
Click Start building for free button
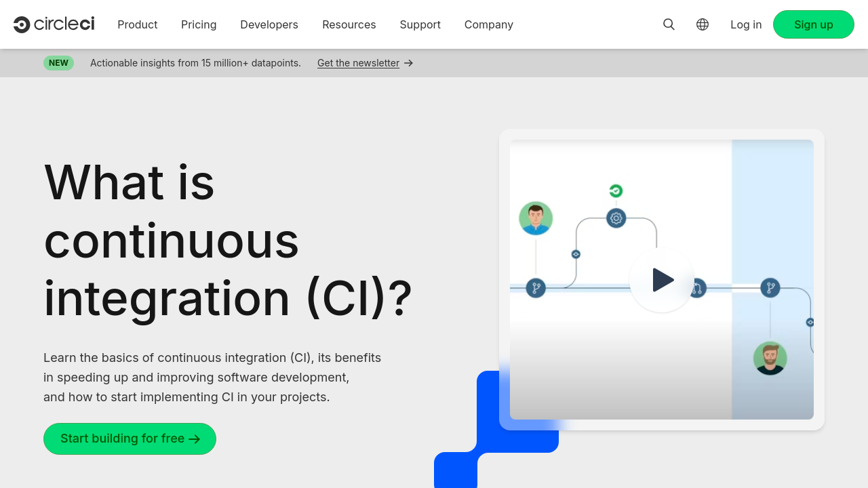pos(130,439)
